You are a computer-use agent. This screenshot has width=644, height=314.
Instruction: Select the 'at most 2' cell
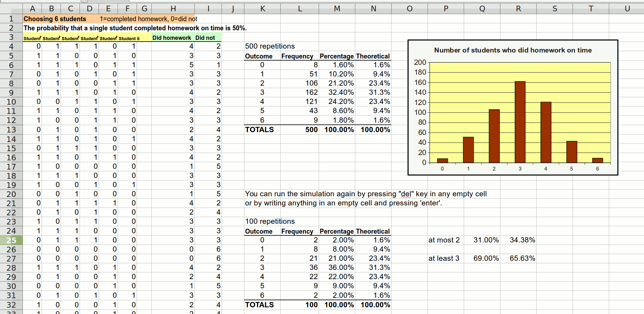click(x=444, y=240)
